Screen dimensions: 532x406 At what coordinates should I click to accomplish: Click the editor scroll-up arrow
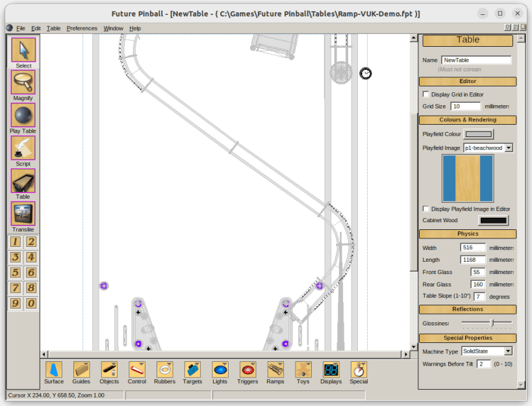(414, 38)
